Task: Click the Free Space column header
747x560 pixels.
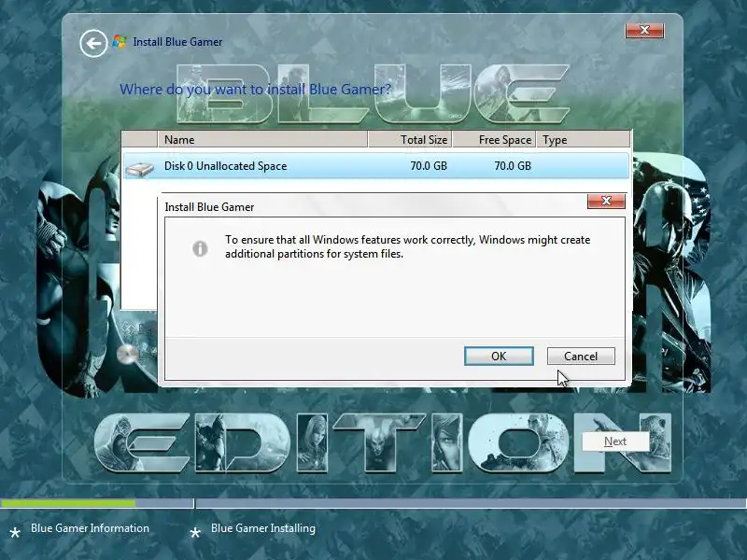Action: tap(495, 139)
